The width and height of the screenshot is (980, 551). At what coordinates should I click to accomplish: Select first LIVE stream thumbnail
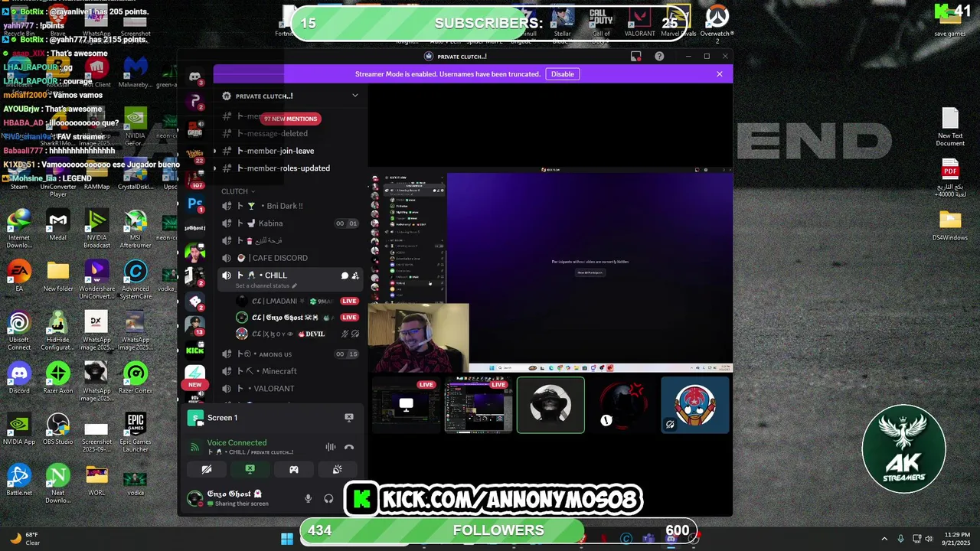point(406,405)
